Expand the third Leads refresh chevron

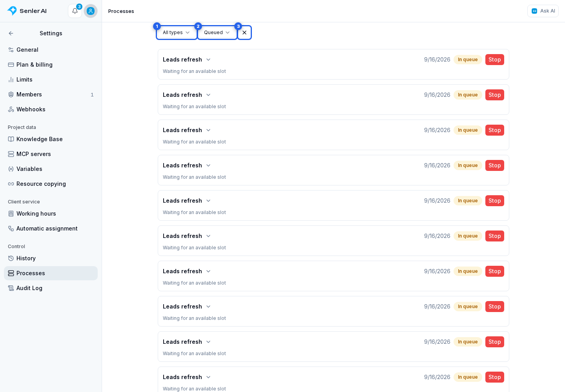coord(208,130)
